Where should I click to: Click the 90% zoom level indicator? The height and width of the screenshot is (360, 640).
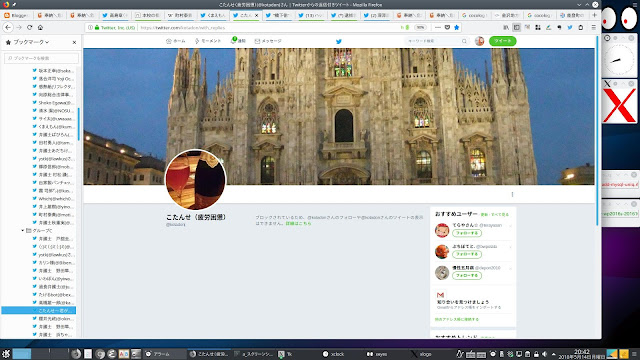point(420,27)
